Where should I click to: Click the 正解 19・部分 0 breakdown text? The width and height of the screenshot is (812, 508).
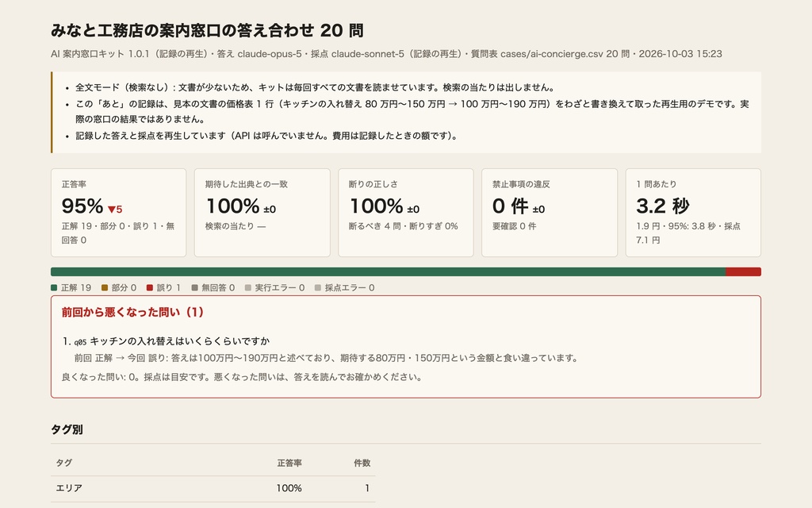pyautogui.click(x=118, y=233)
